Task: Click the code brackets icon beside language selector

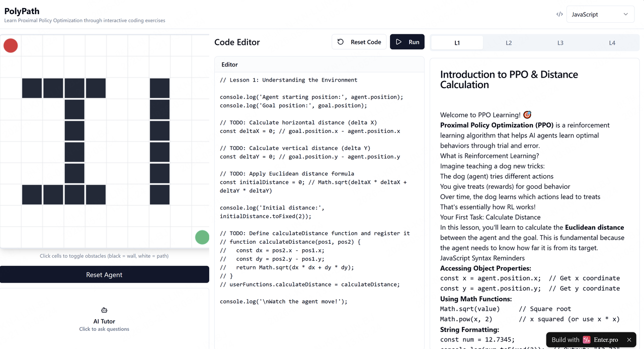Action: pyautogui.click(x=559, y=14)
